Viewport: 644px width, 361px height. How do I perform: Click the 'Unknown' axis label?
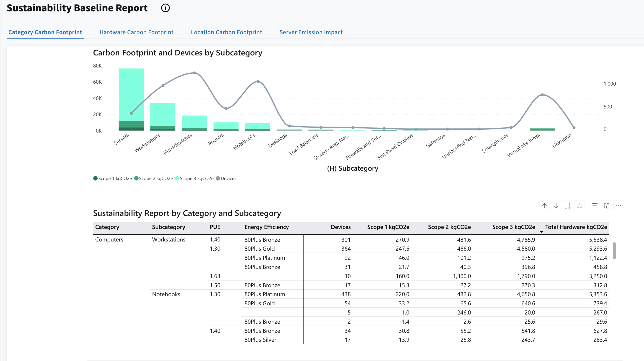(x=562, y=140)
